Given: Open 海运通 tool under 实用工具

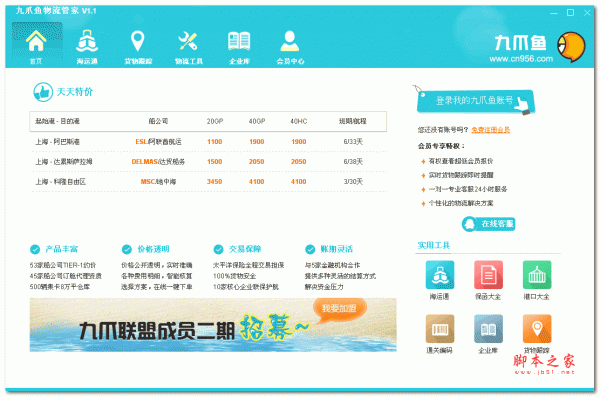Looking at the screenshot, I should pyautogui.click(x=440, y=274).
